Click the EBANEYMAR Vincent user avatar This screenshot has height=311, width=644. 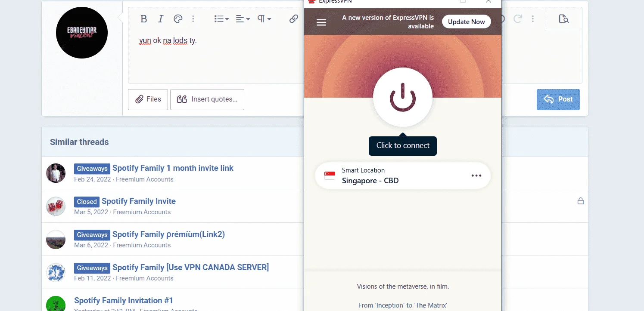[x=82, y=33]
